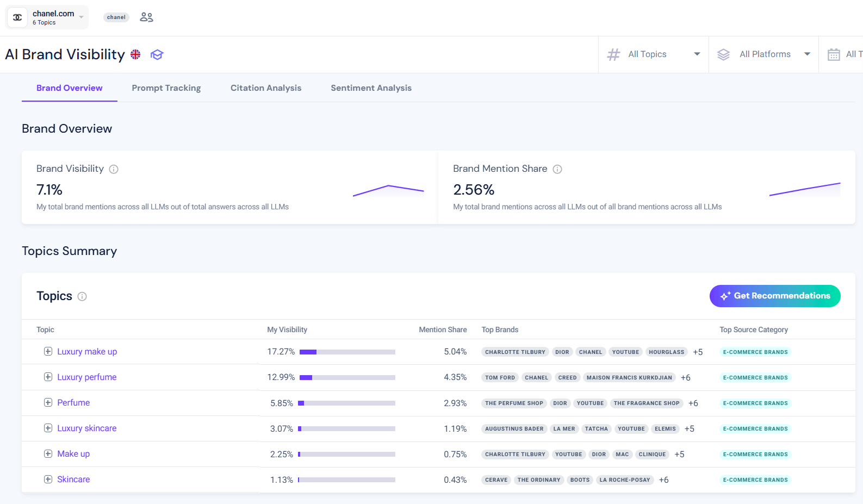Click the +6 more brands in Luxury perfume

pyautogui.click(x=686, y=378)
